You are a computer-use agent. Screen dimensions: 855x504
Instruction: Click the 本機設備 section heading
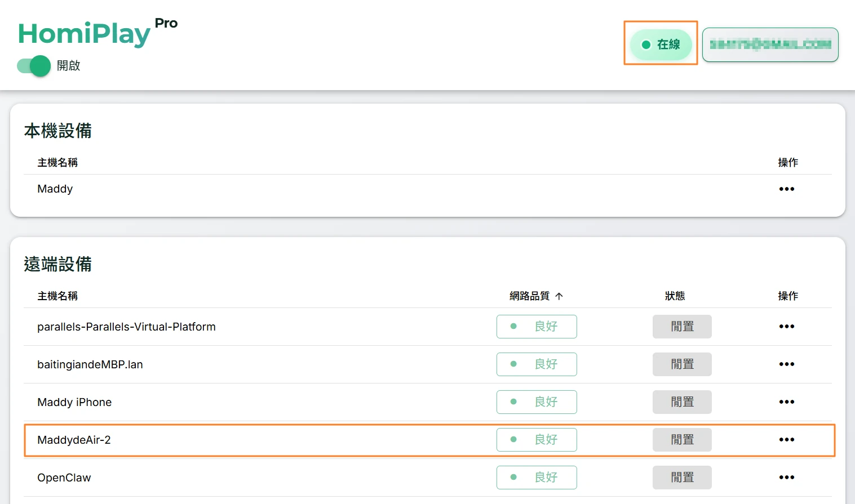[x=58, y=131]
